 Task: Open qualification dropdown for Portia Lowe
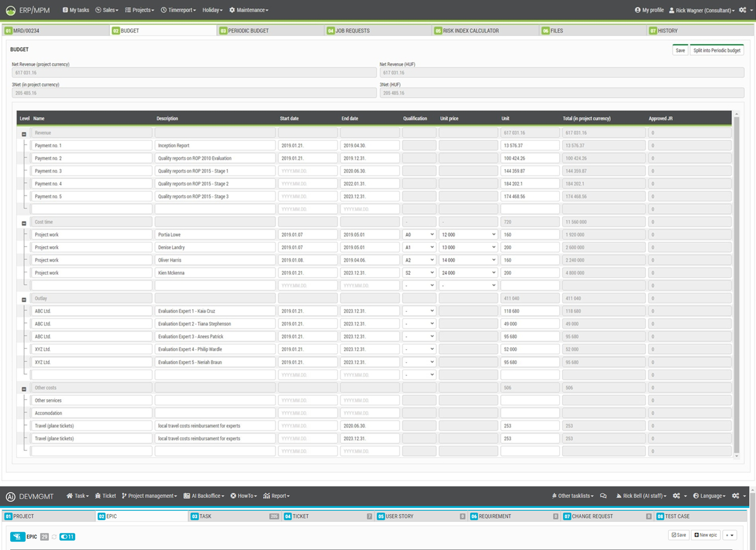[419, 235]
